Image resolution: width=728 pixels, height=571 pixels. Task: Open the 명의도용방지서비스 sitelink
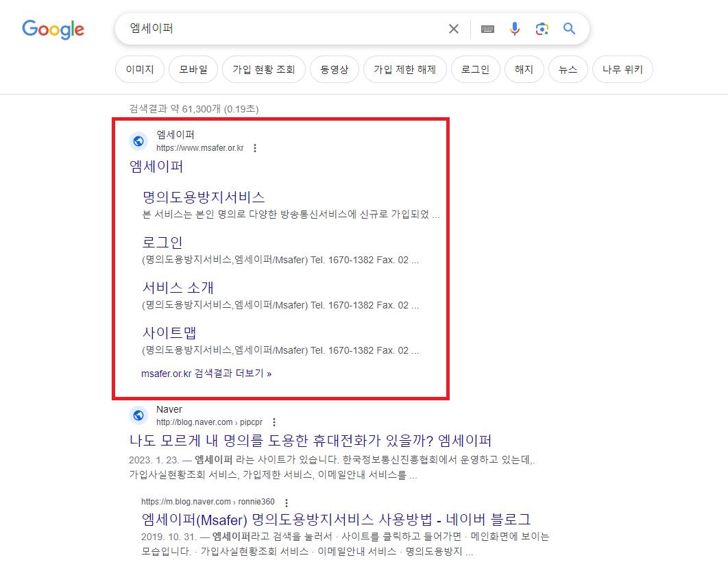(204, 197)
